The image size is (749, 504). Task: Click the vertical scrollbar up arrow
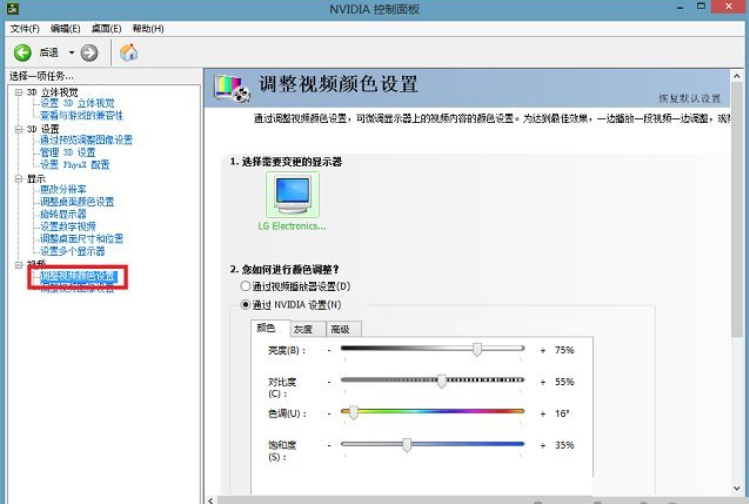737,76
